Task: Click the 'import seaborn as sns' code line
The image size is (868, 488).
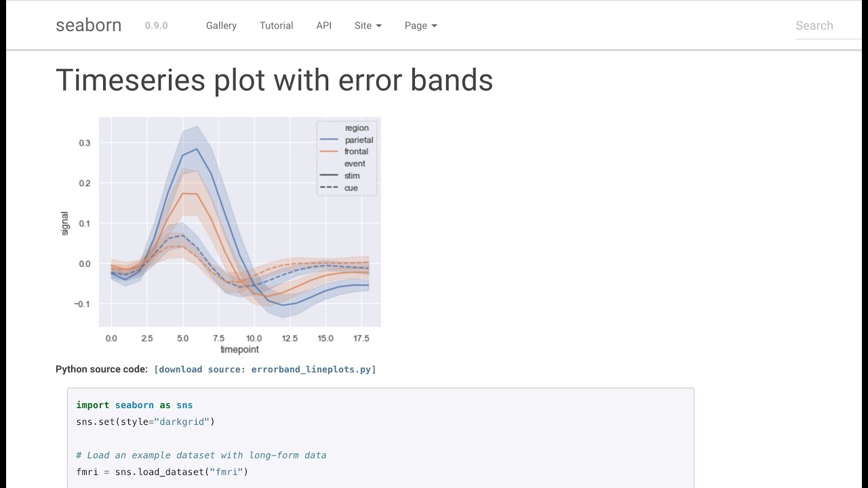Action: click(x=134, y=405)
